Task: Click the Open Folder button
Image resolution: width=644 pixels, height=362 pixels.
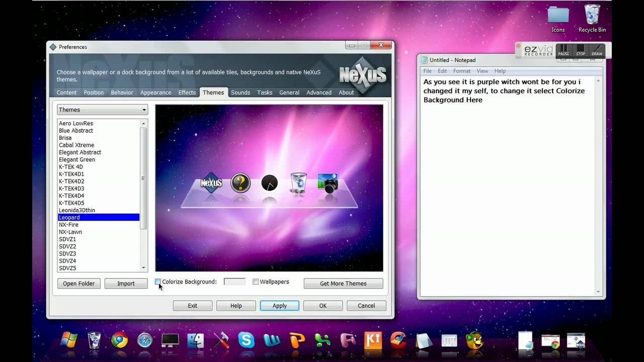Action: coord(79,284)
